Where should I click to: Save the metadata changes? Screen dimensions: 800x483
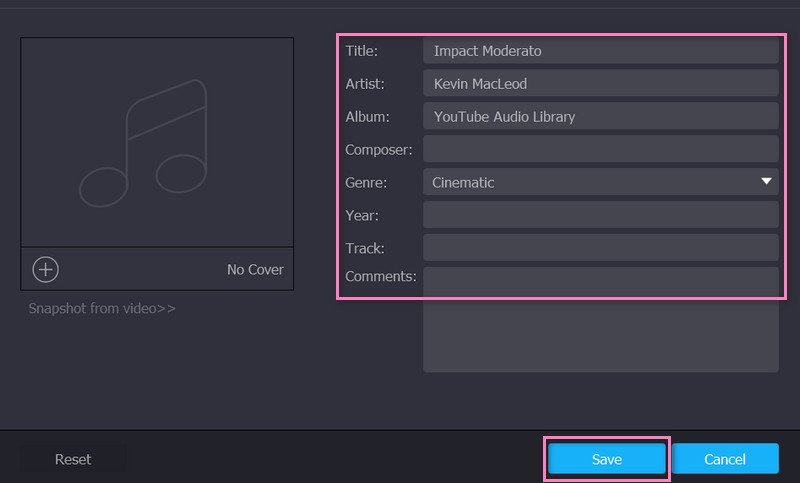pos(607,459)
